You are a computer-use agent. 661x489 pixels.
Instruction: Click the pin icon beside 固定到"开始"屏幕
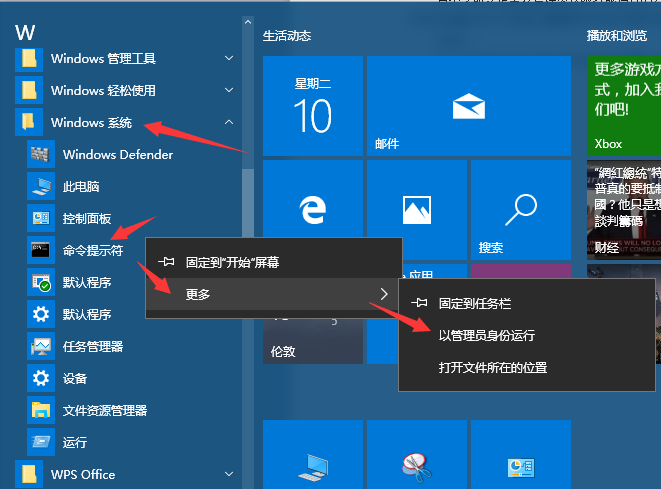tap(166, 262)
